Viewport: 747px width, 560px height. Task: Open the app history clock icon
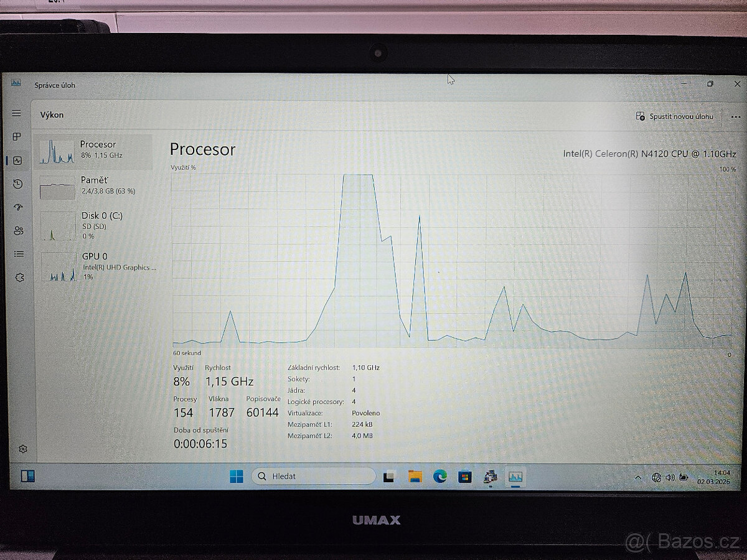17,184
